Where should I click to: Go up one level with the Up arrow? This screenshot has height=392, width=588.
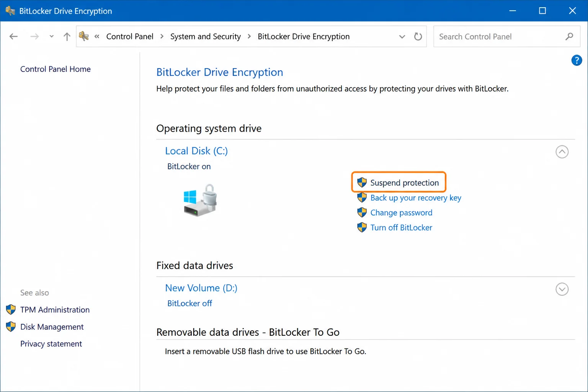click(x=67, y=36)
